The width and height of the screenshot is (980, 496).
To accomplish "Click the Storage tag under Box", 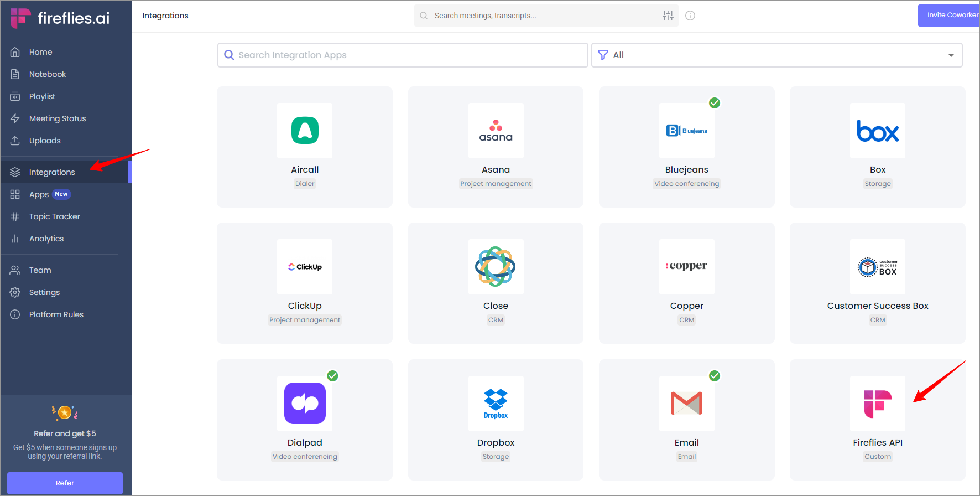I will tap(878, 184).
